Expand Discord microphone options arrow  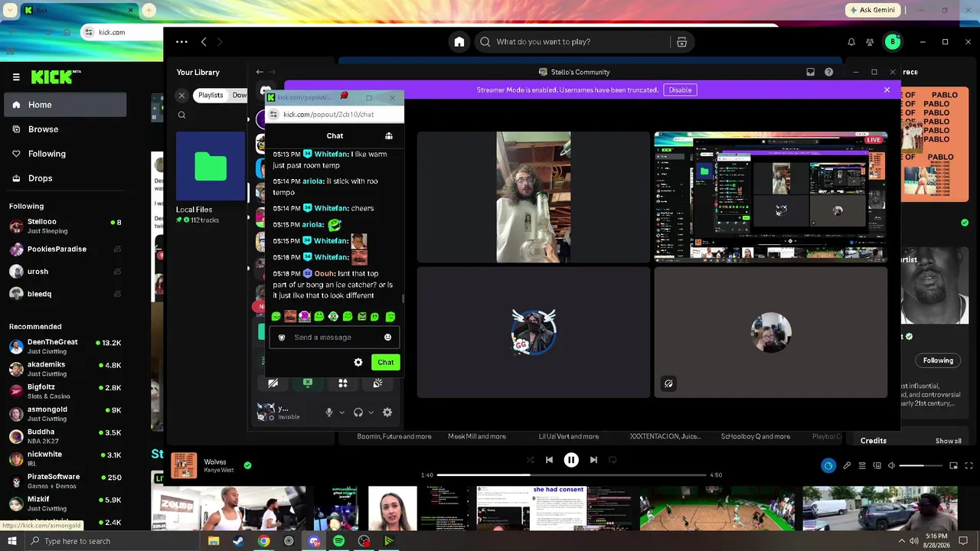(341, 412)
